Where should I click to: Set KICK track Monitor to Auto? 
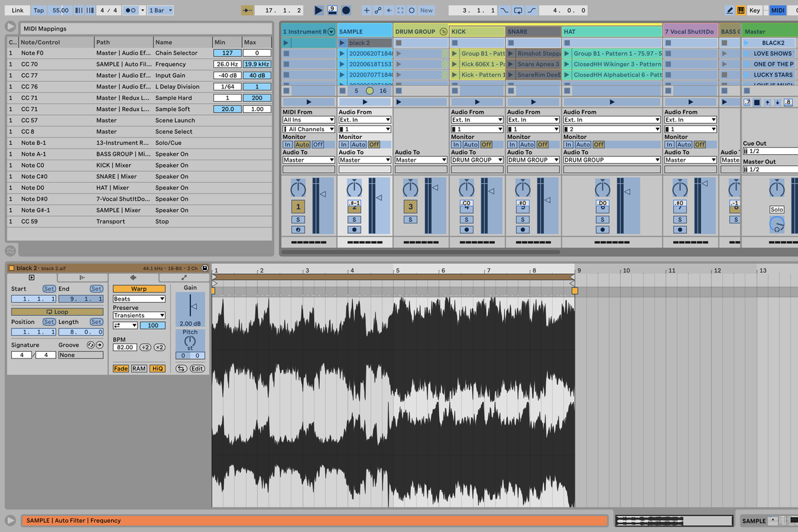pyautogui.click(x=471, y=144)
